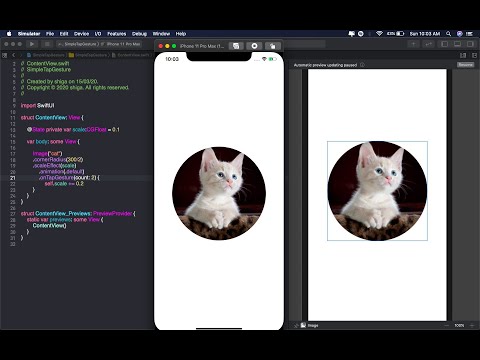Zoom in the preview canvas
This screenshot has width=480, height=360.
(472, 325)
